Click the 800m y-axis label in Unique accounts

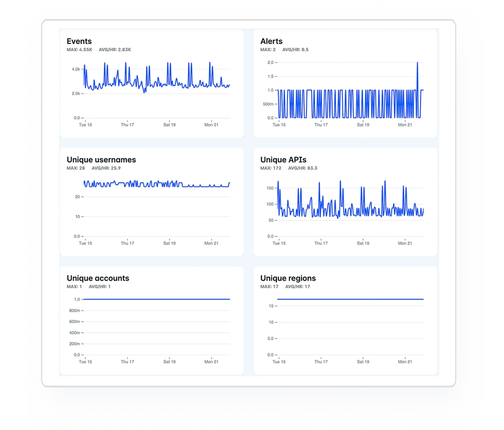pyautogui.click(x=74, y=311)
